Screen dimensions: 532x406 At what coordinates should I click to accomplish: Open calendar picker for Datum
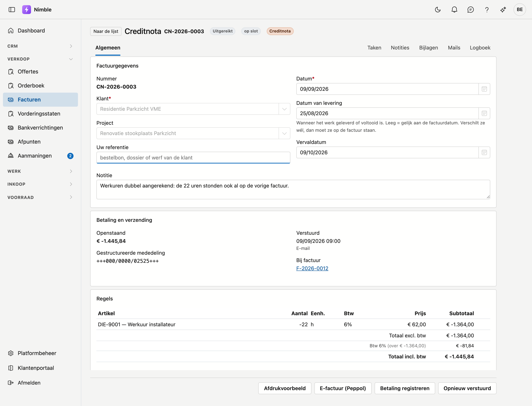(484, 89)
